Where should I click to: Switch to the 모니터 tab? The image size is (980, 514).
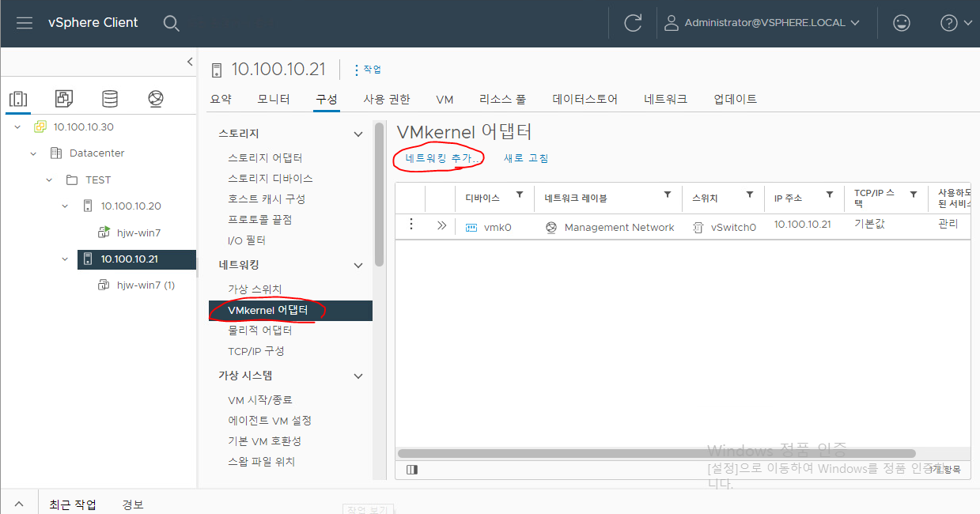click(274, 100)
